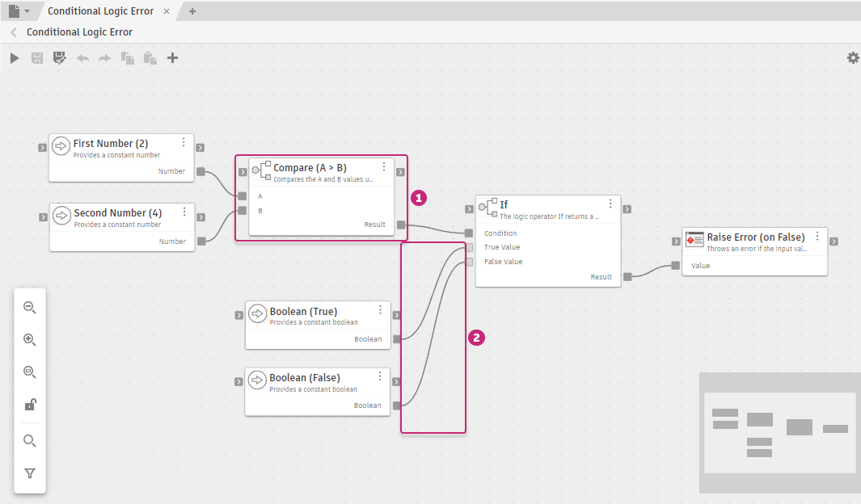The height and width of the screenshot is (504, 861).
Task: Open the canvas search tool
Action: tap(30, 440)
